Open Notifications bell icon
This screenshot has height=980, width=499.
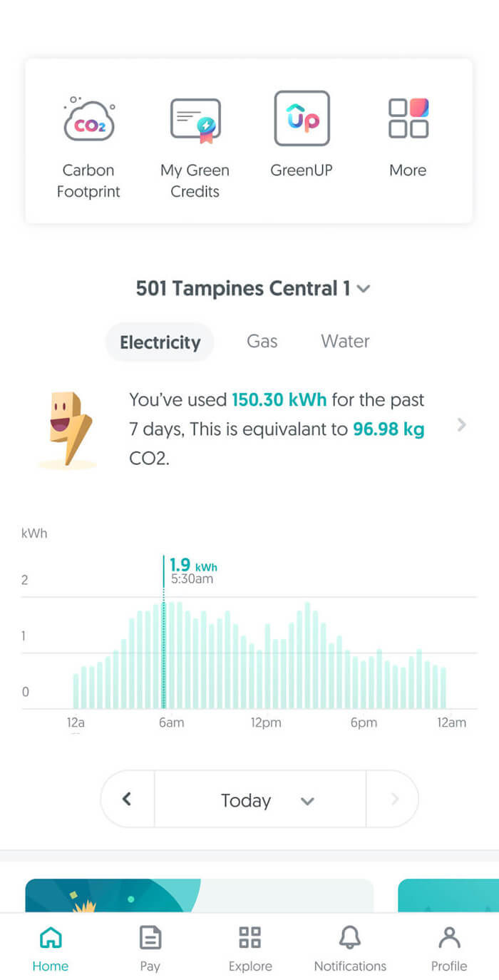350,949
